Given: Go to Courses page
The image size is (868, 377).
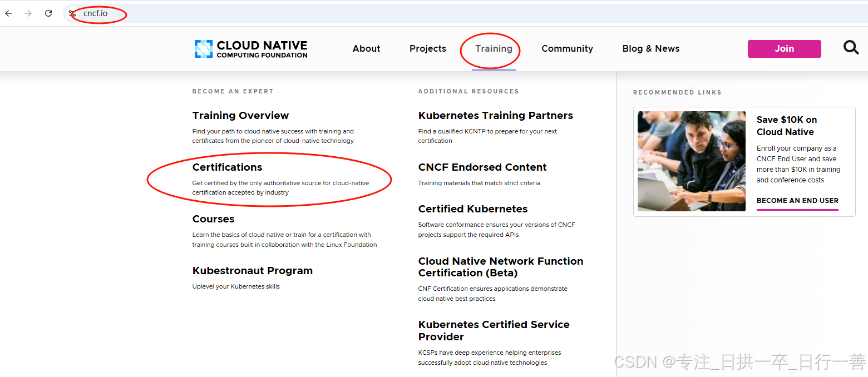Looking at the screenshot, I should point(213,219).
